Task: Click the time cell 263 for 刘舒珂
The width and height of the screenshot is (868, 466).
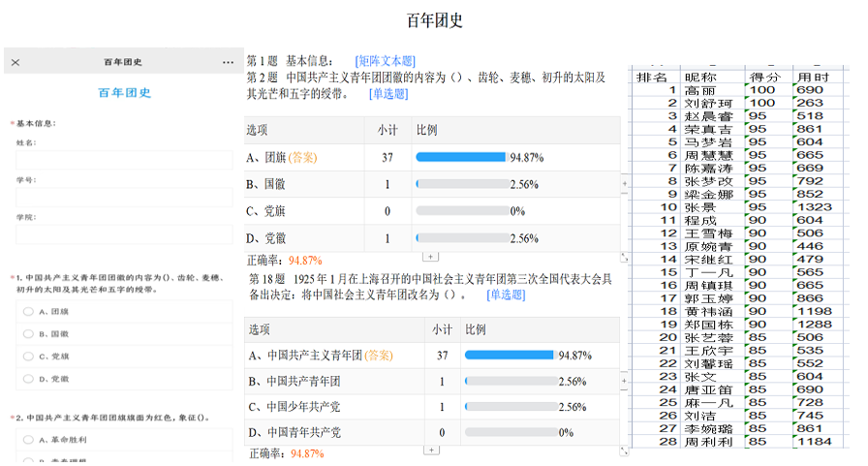Action: (819, 103)
